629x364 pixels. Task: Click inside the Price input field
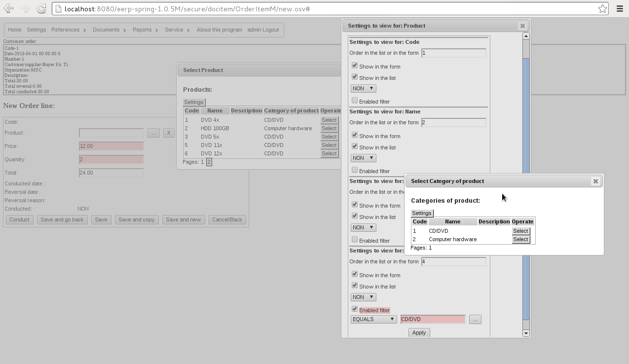(x=111, y=146)
